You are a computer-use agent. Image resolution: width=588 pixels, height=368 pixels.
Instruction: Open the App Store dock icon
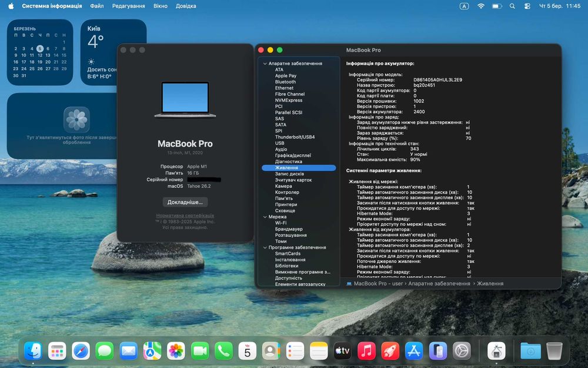coord(414,351)
